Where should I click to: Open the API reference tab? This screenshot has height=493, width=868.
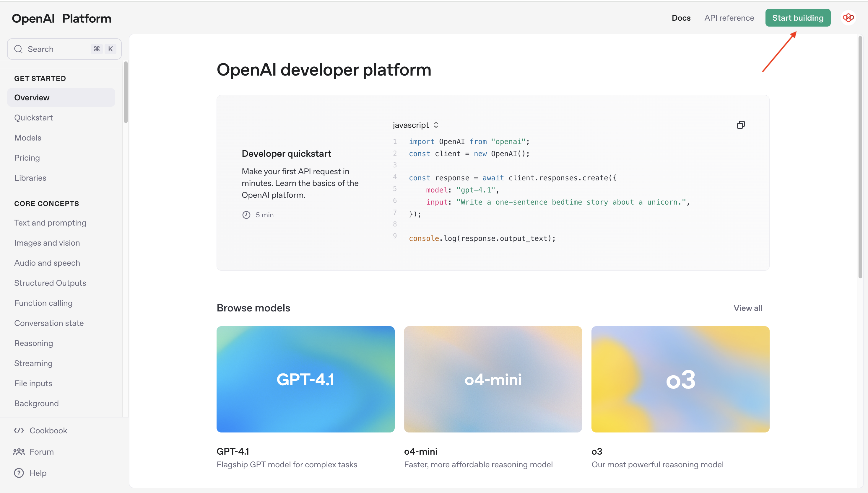pyautogui.click(x=729, y=18)
